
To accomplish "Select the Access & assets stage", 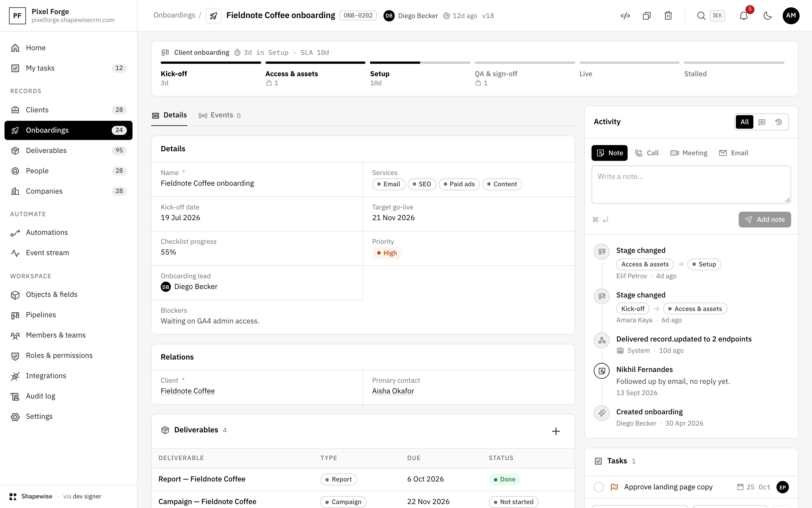I will tap(315, 74).
